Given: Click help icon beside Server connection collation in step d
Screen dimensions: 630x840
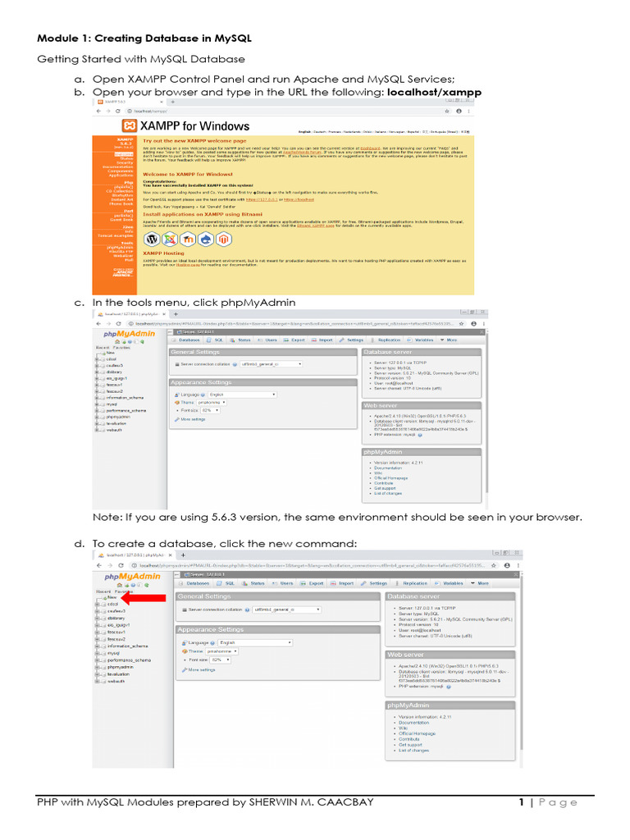Looking at the screenshot, I should click(247, 610).
